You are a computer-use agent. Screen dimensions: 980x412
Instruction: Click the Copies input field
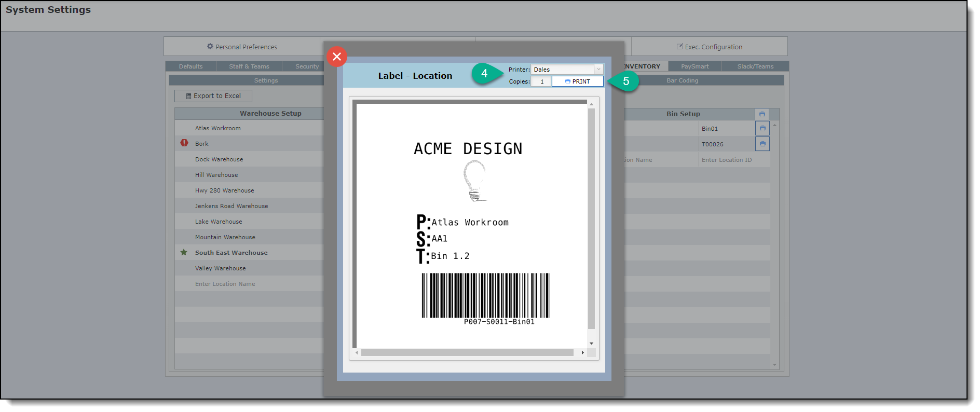pyautogui.click(x=541, y=81)
